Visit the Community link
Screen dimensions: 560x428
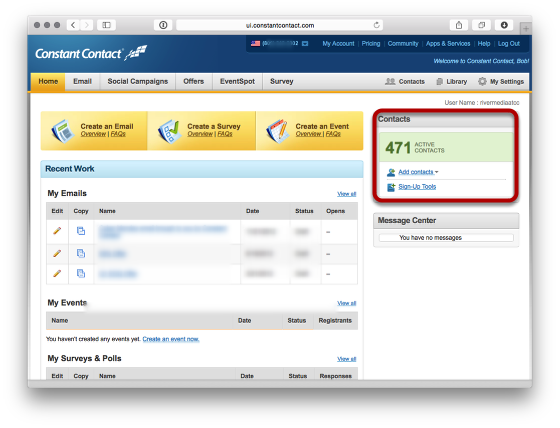(x=403, y=44)
